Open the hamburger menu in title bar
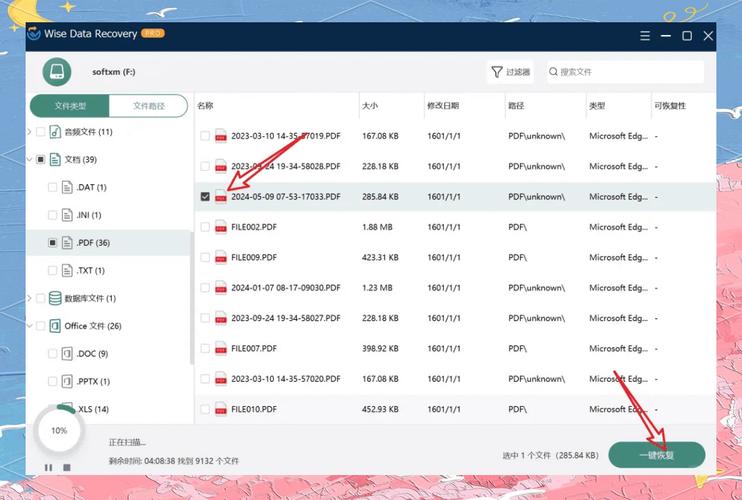 pyautogui.click(x=645, y=36)
